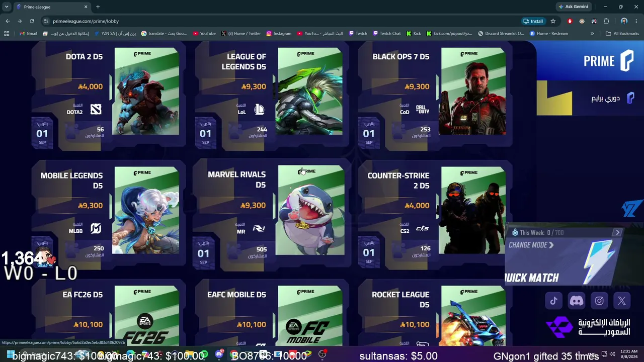Open the Marvel Rivals D5 shark artwork

[311, 210]
